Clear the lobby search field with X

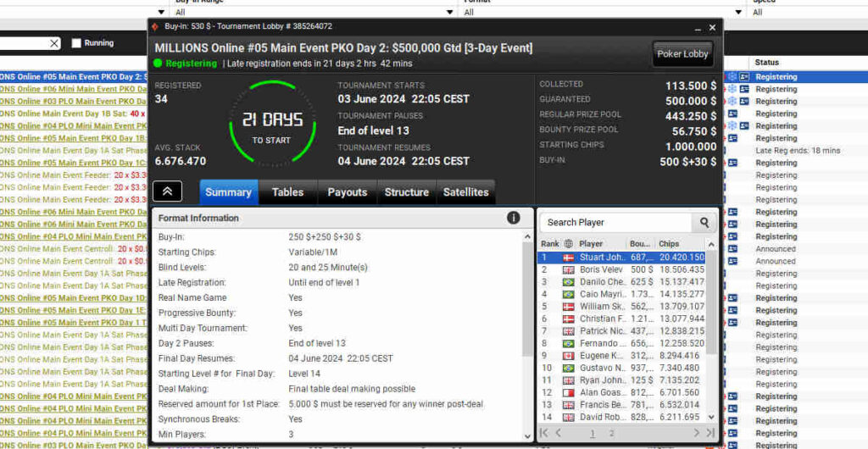[x=53, y=43]
